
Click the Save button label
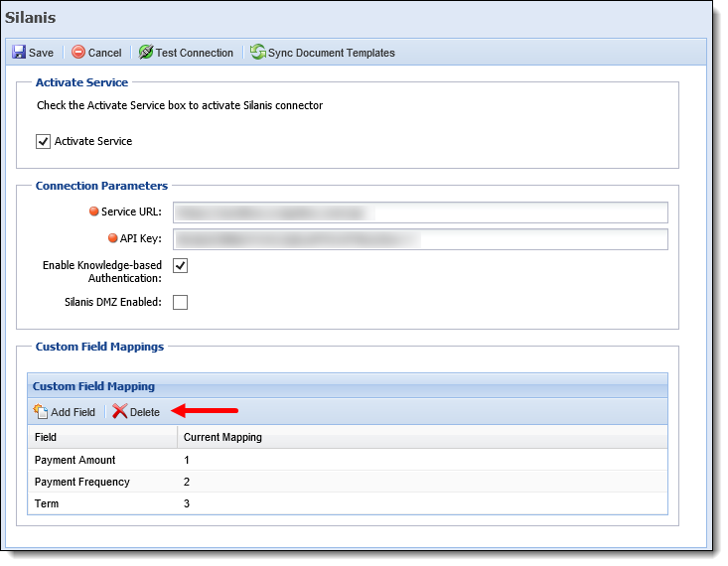click(41, 53)
